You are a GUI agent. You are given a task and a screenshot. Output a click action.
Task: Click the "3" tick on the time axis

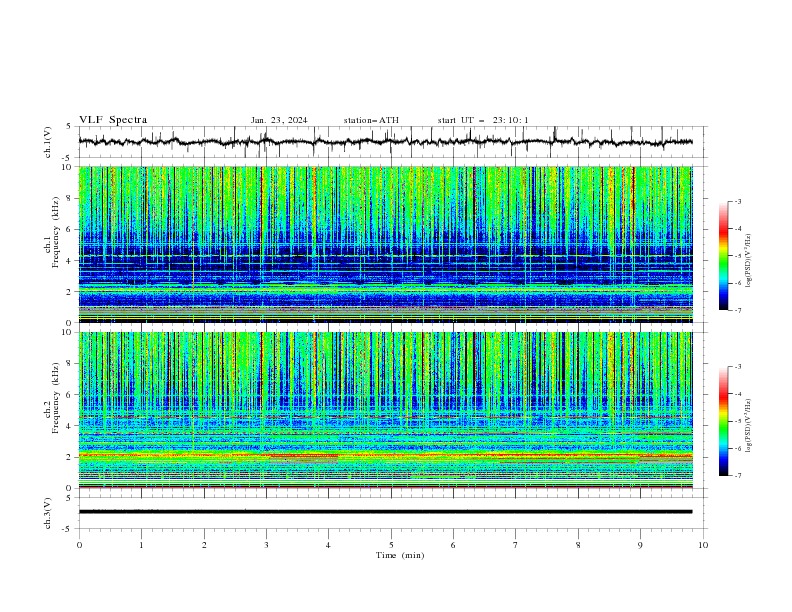pyautogui.click(x=266, y=545)
